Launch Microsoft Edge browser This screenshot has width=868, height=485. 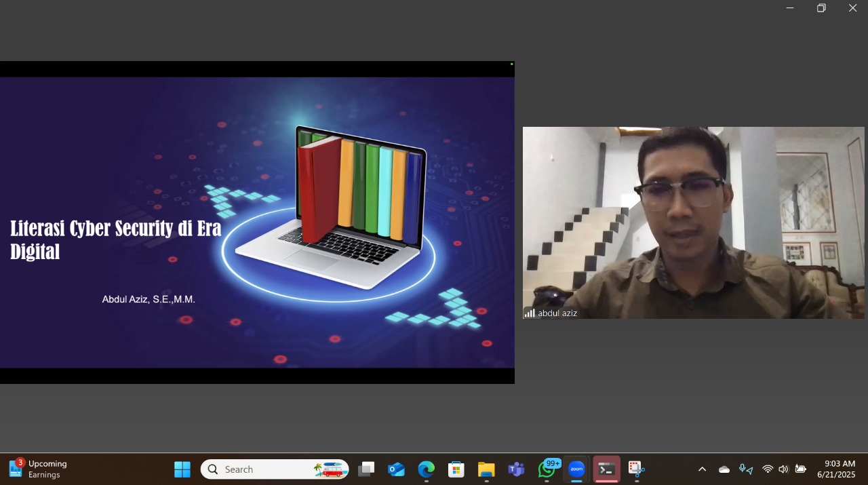pyautogui.click(x=426, y=469)
